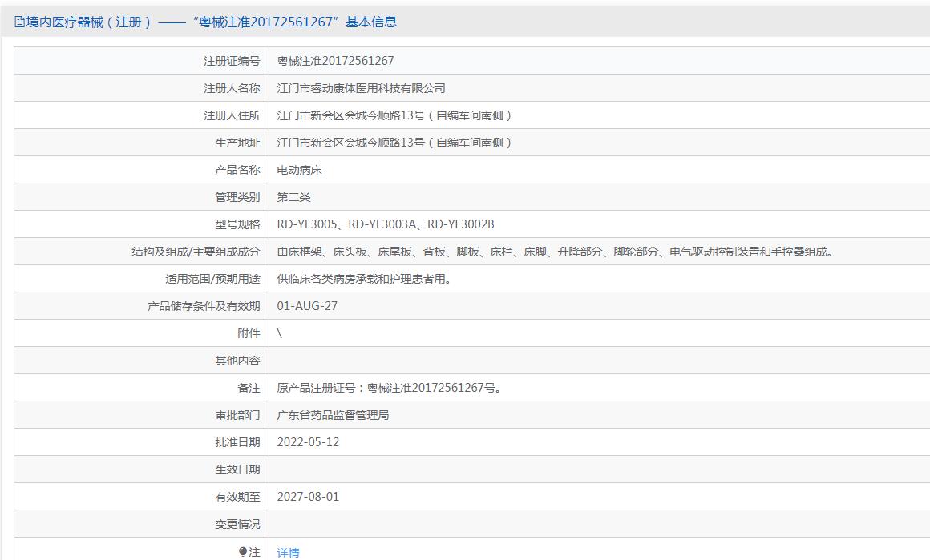Select product name 电动病床
The image size is (930, 560).
(300, 170)
